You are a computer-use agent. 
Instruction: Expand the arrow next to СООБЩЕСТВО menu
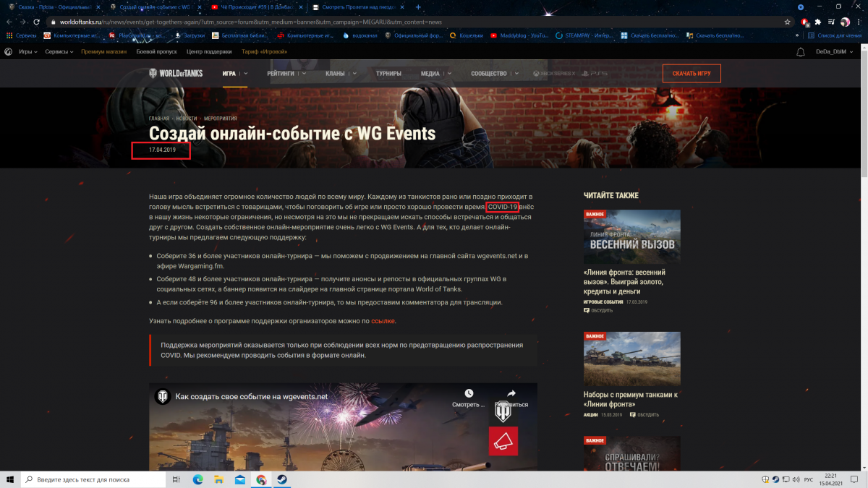point(516,73)
